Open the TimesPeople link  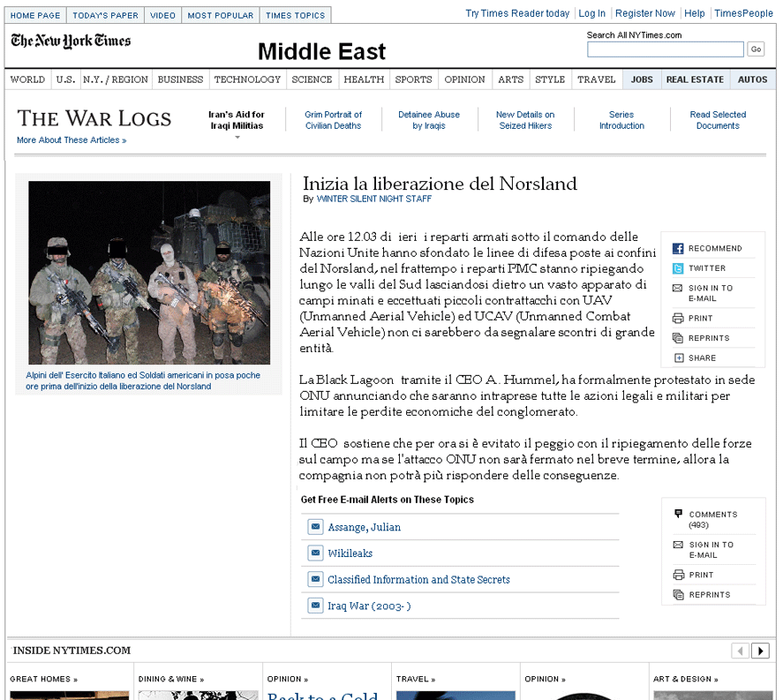click(743, 13)
